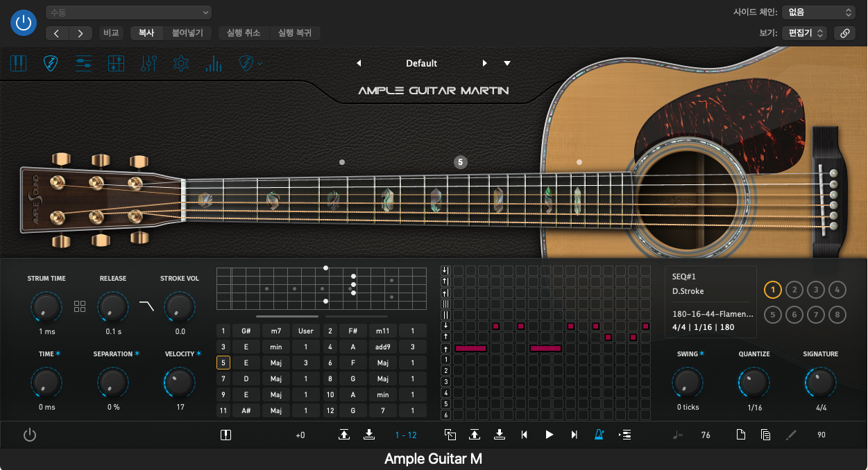The image size is (868, 470).
Task: Adjust the SEPARATION knob
Action: point(113,382)
